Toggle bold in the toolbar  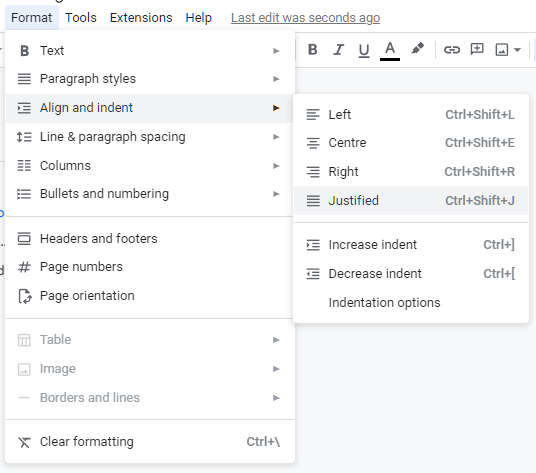[x=312, y=50]
